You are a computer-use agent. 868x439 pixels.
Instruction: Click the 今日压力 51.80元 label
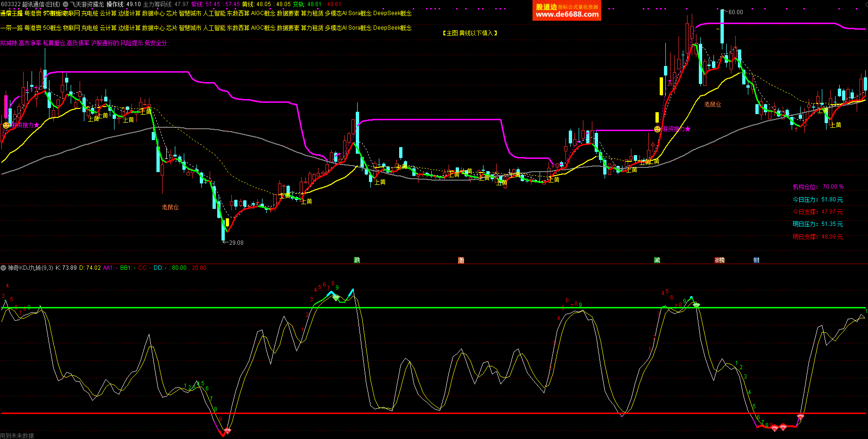pyautogui.click(x=818, y=200)
